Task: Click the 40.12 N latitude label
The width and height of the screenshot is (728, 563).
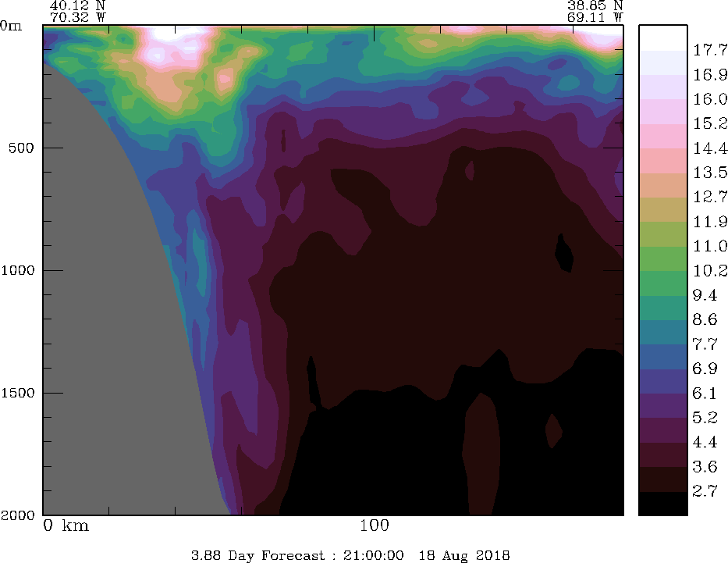Action: [x=77, y=5]
